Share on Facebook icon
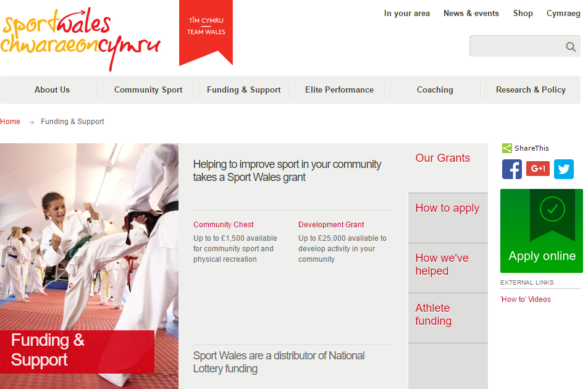Viewport: 588px width, 389px height. [512, 169]
